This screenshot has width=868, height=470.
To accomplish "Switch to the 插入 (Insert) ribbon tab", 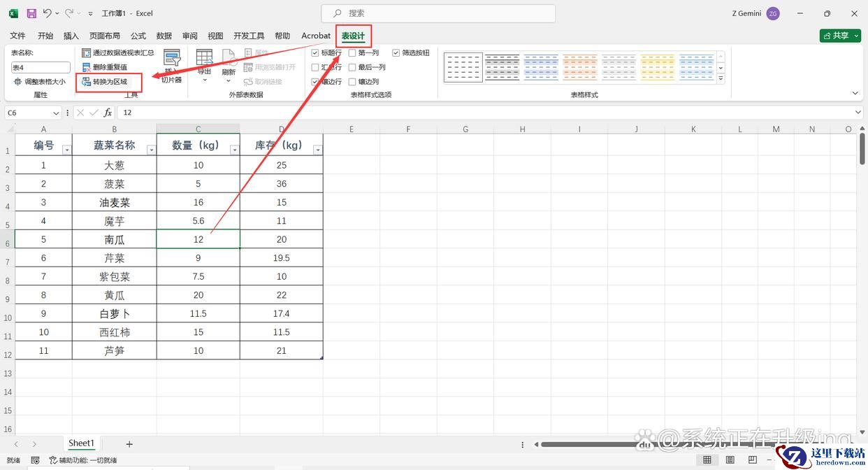I will (71, 36).
